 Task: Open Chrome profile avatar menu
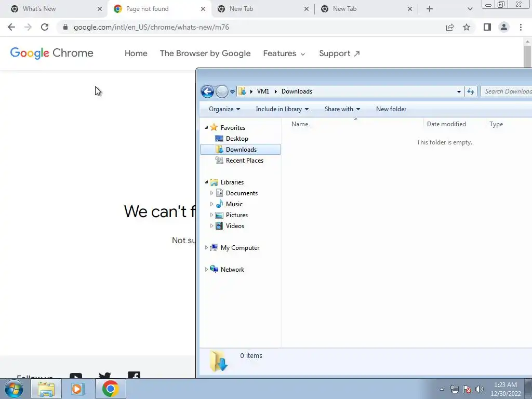click(504, 27)
